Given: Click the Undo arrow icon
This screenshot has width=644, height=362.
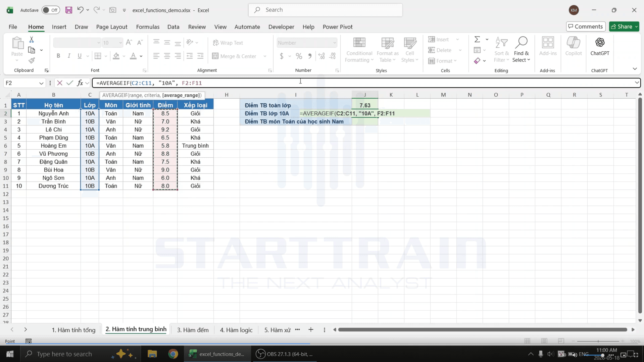Looking at the screenshot, I should tap(80, 10).
